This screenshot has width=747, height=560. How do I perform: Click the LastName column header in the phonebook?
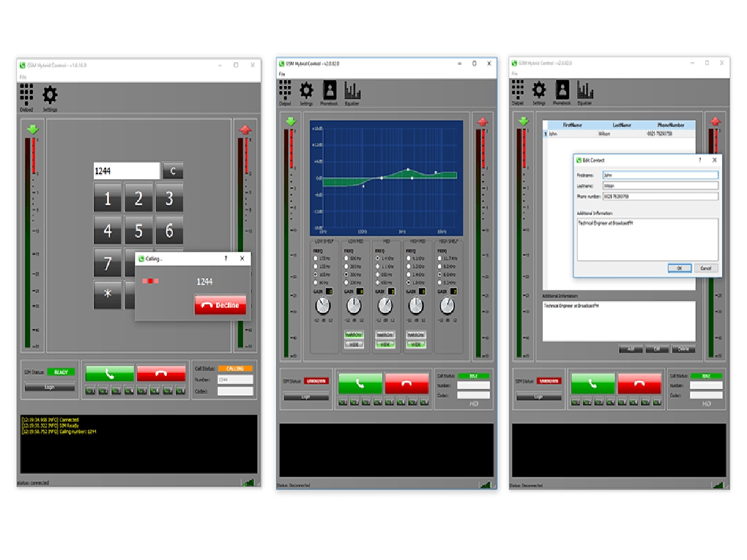(x=622, y=125)
